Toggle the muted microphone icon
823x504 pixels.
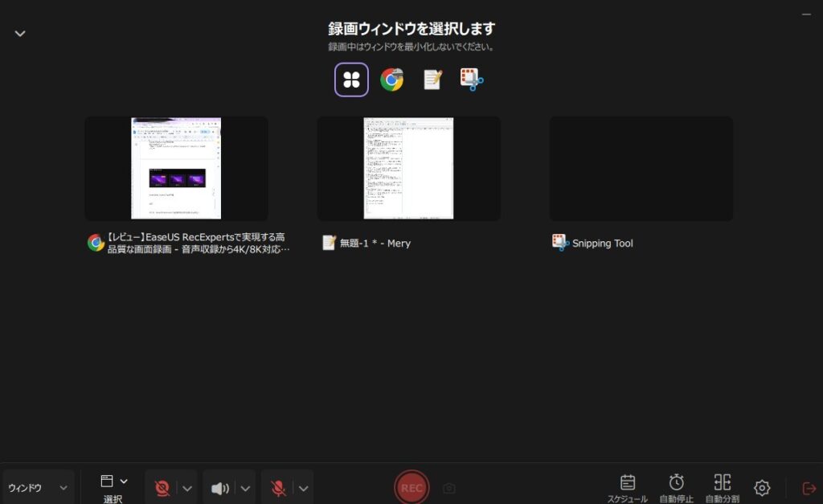tap(278, 488)
